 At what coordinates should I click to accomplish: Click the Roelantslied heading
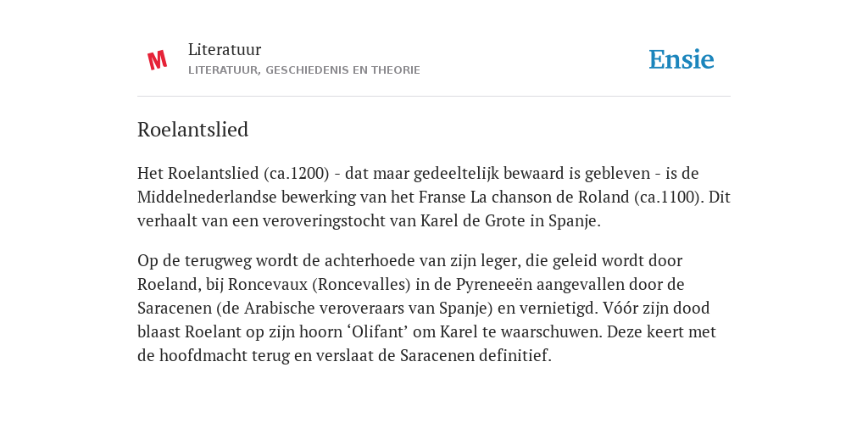(192, 130)
